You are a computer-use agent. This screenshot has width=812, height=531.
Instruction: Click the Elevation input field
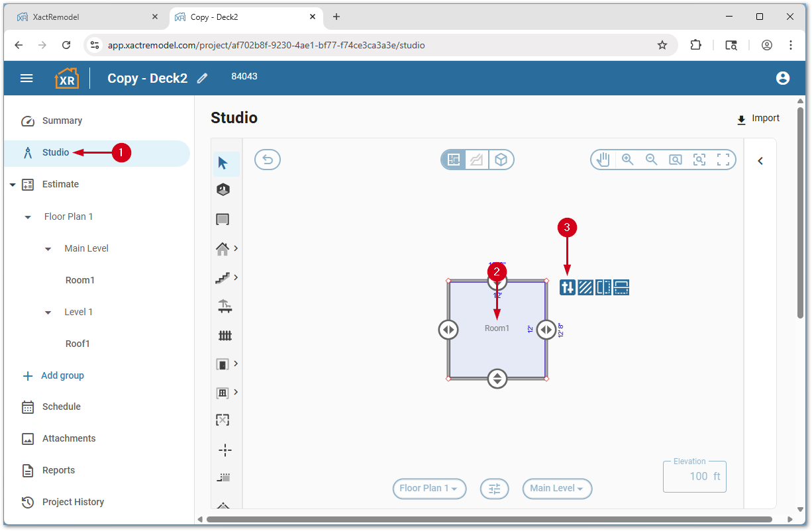(695, 477)
